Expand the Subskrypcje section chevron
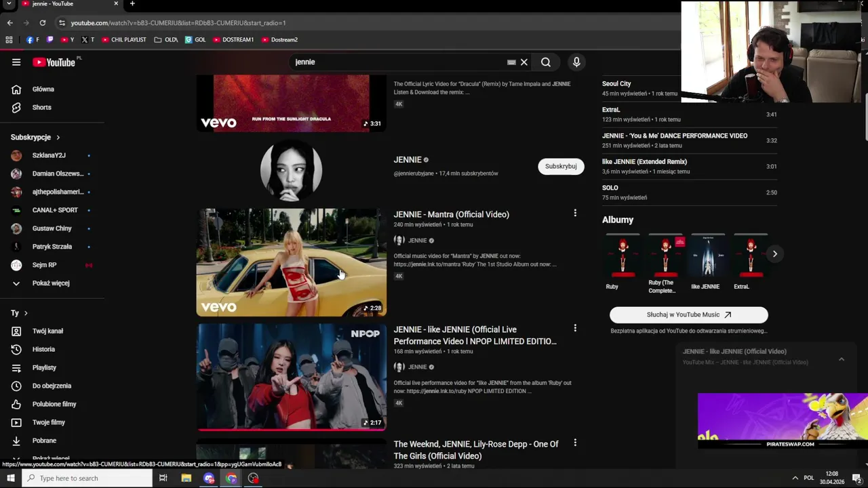 (x=58, y=138)
